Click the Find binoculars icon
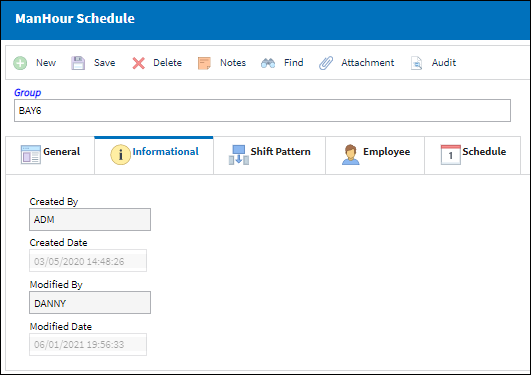 (x=268, y=63)
